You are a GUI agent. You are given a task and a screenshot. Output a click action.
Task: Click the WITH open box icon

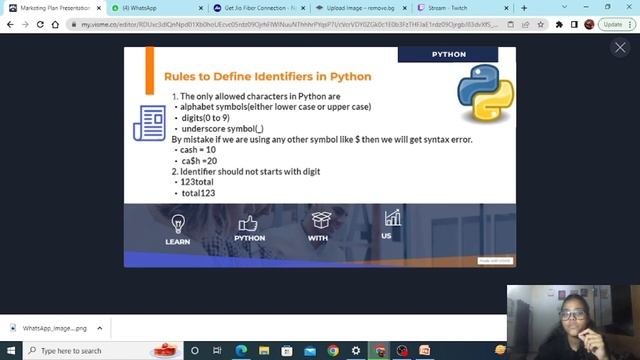point(321,221)
